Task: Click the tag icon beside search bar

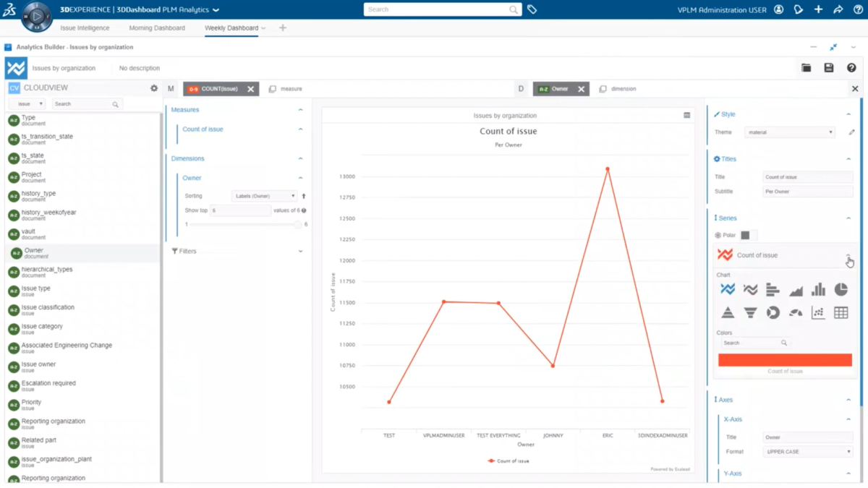Action: [x=532, y=9]
